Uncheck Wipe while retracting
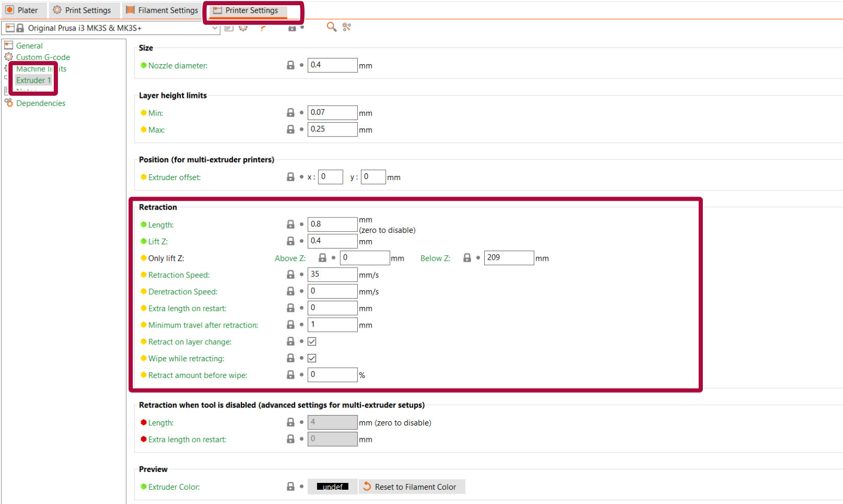The height and width of the screenshot is (504, 843). pos(312,358)
